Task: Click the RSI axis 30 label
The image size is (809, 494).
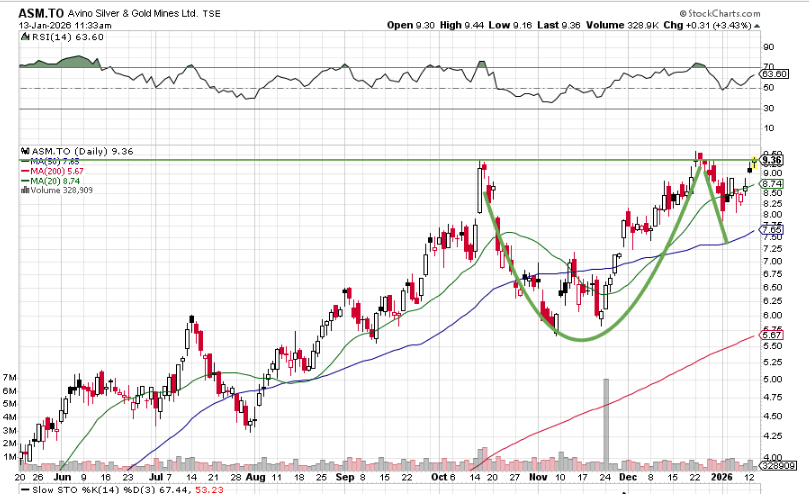Action: [x=769, y=108]
